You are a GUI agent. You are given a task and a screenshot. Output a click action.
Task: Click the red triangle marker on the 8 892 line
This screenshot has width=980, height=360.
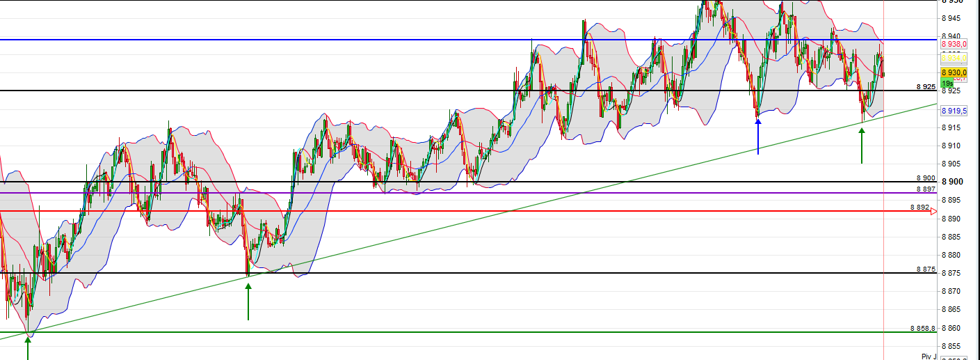933,211
